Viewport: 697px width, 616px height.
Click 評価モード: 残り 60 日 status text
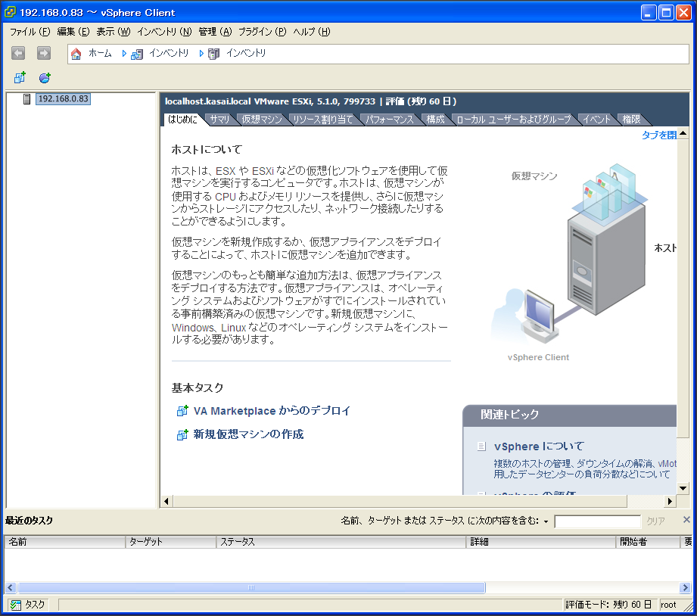(x=608, y=605)
